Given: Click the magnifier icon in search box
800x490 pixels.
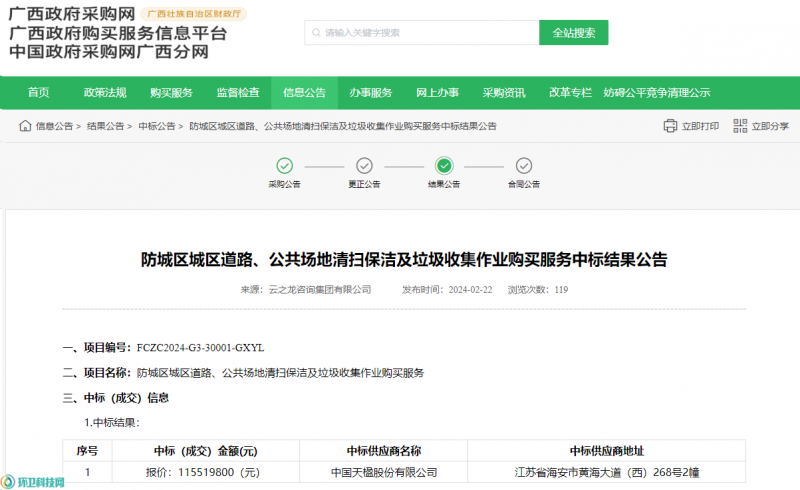Looking at the screenshot, I should tap(316, 33).
